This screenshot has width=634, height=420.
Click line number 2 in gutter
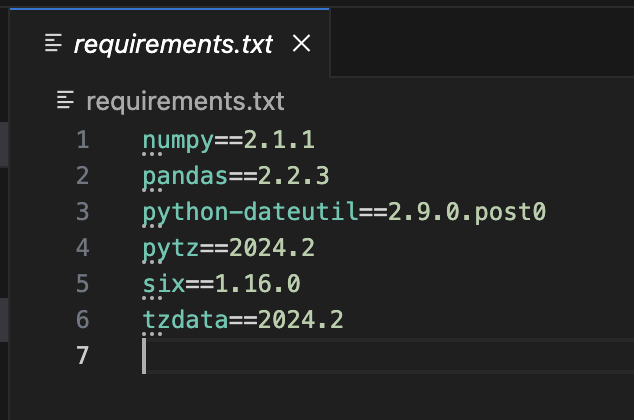pyautogui.click(x=82, y=176)
